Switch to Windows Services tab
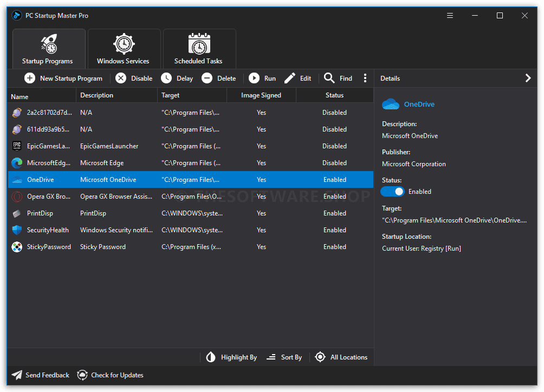The height and width of the screenshot is (392, 544). 124,49
